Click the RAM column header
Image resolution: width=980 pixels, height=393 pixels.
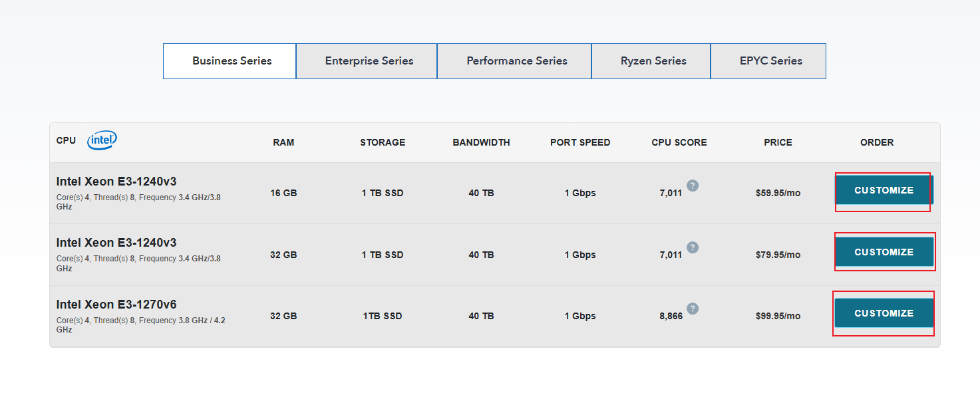[x=283, y=142]
